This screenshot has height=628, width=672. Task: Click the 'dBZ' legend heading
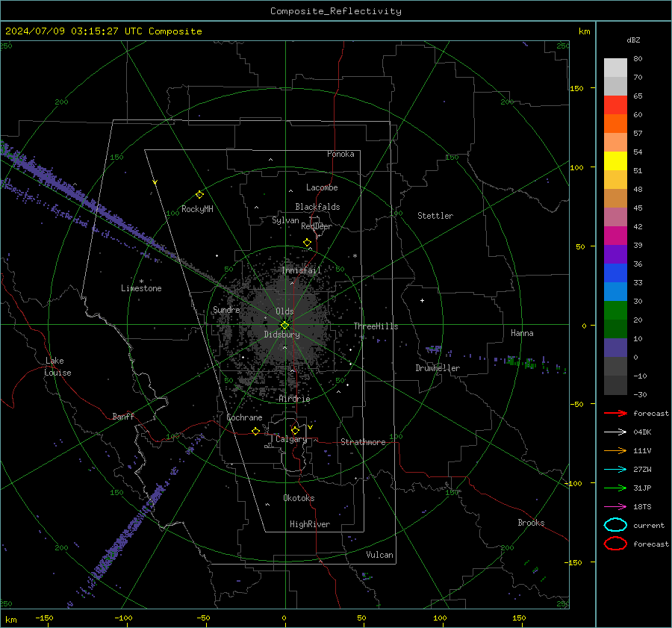point(633,40)
